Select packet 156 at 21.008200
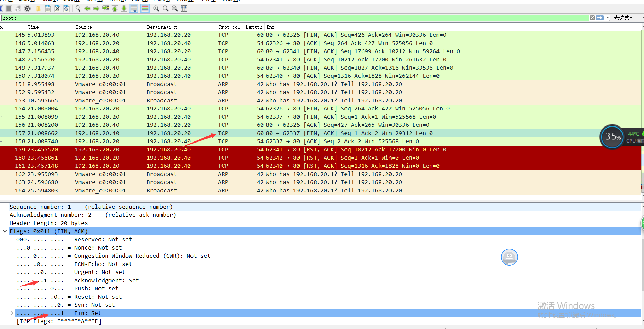The image size is (644, 329). 320,125
